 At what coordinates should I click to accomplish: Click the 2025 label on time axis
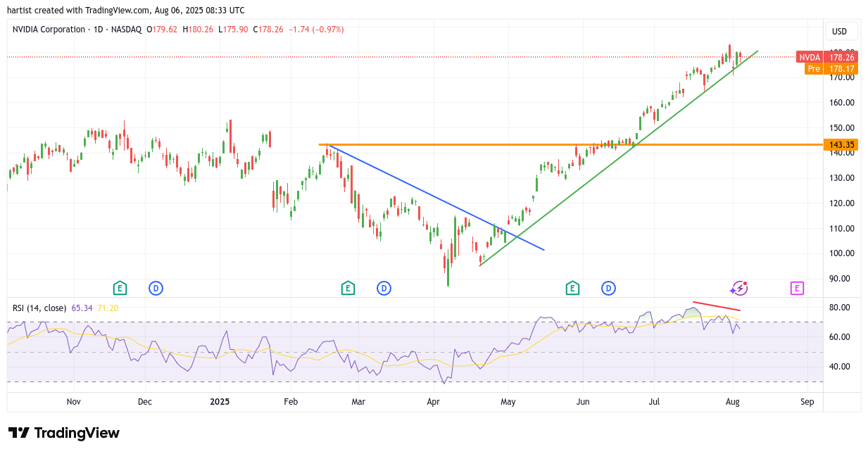pyautogui.click(x=220, y=402)
